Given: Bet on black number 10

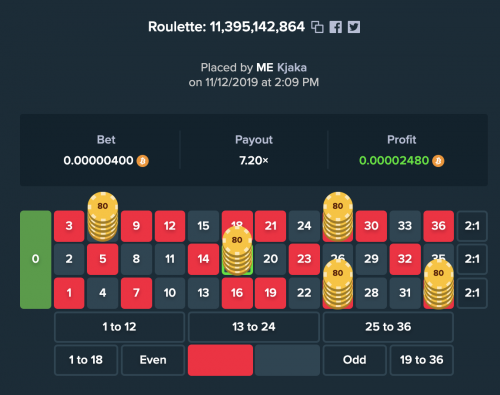Looking at the screenshot, I should coord(170,293).
